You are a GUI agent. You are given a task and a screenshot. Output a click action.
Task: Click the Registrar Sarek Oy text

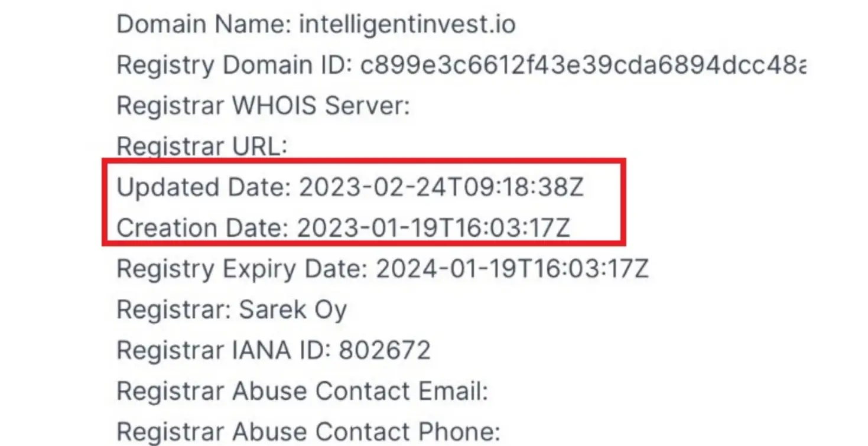[x=232, y=310]
